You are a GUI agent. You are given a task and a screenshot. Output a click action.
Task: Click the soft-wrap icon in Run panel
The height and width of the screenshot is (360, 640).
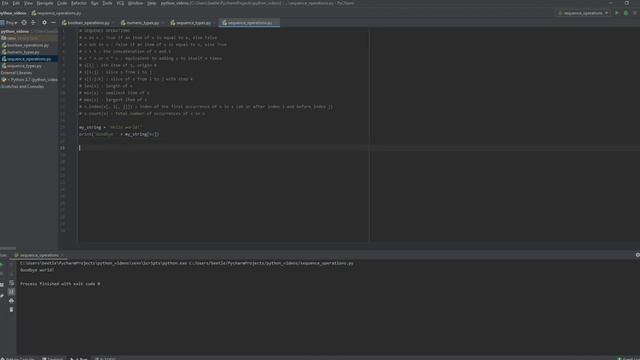[x=11, y=282]
